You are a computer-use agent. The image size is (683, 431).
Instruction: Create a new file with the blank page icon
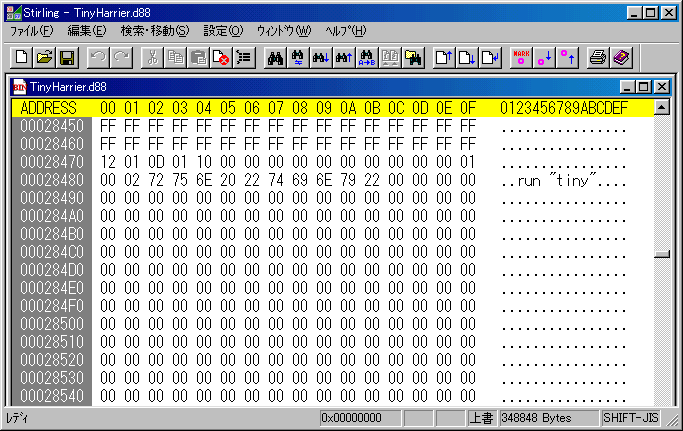coord(21,58)
